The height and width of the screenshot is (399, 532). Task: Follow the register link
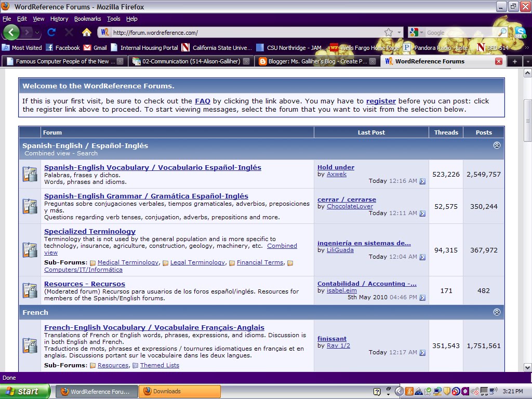point(381,101)
